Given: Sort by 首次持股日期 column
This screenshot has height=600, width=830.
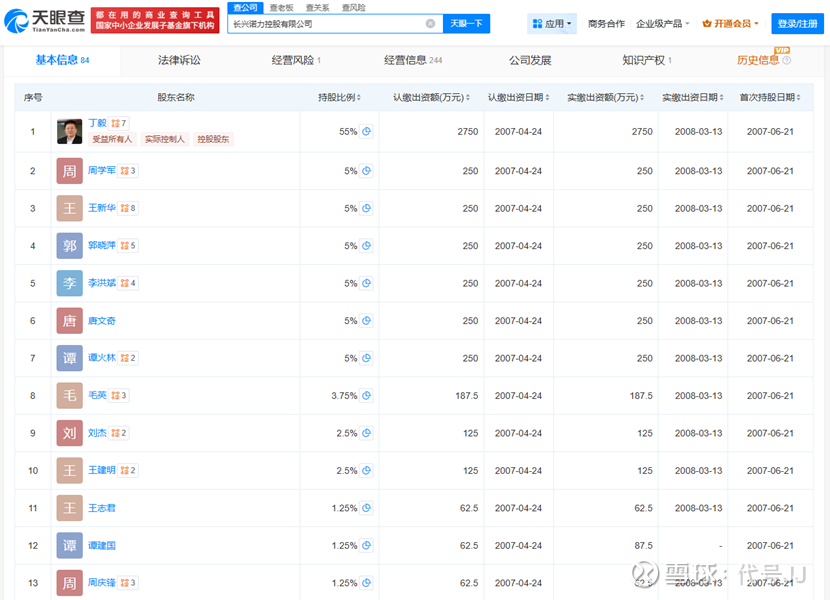Looking at the screenshot, I should tap(768, 97).
